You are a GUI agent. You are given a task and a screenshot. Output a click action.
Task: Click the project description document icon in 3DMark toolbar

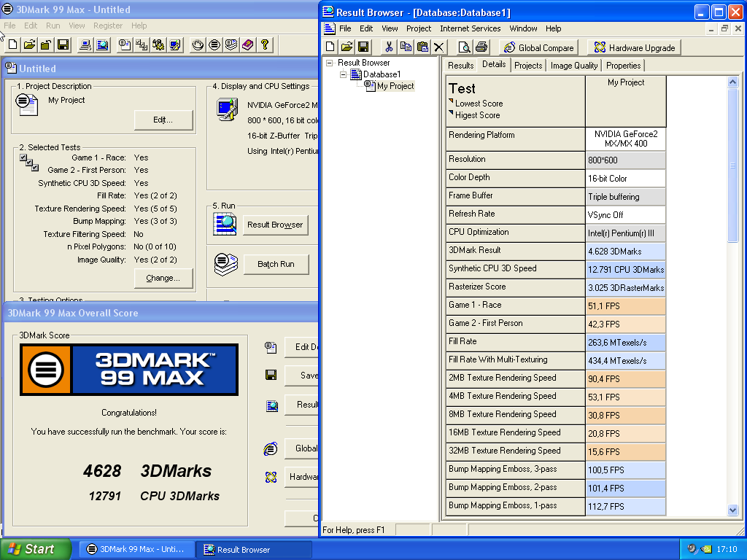click(125, 44)
